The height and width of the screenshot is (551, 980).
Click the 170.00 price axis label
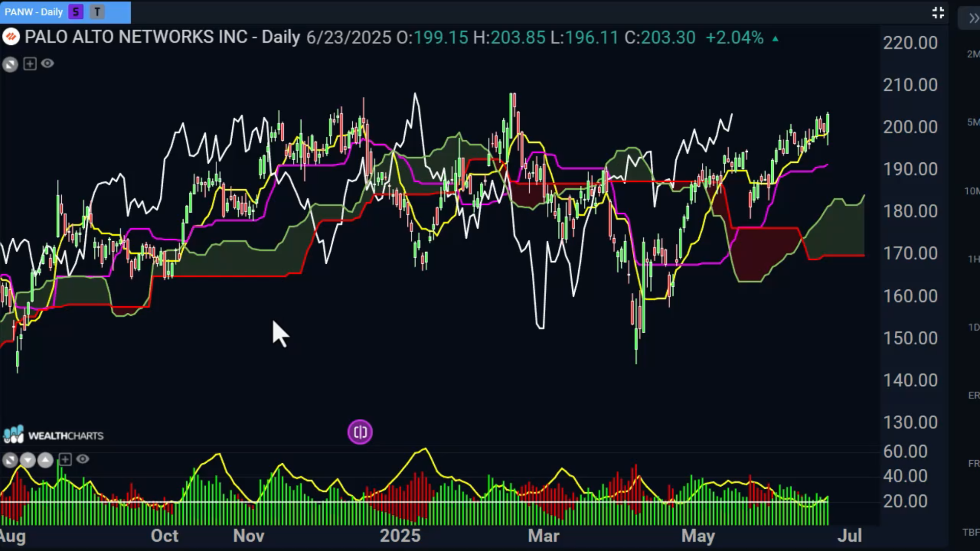(911, 253)
